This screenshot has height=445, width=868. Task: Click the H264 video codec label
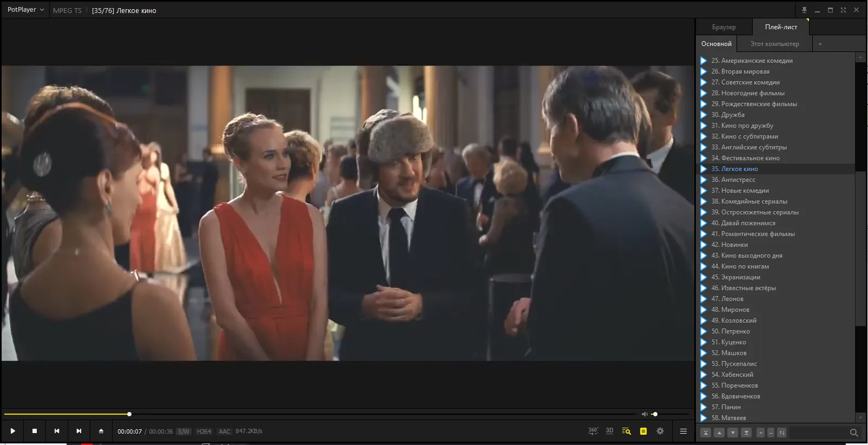coord(204,431)
